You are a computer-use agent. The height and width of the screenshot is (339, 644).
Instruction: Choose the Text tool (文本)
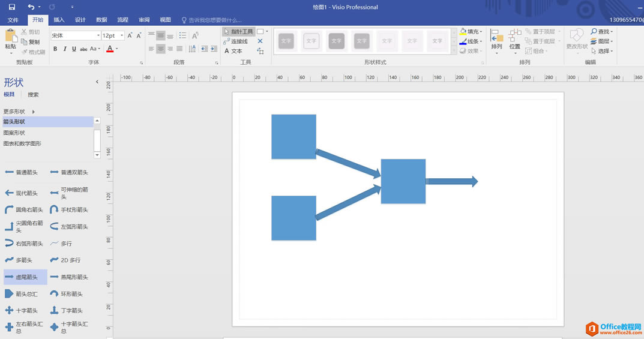(234, 51)
